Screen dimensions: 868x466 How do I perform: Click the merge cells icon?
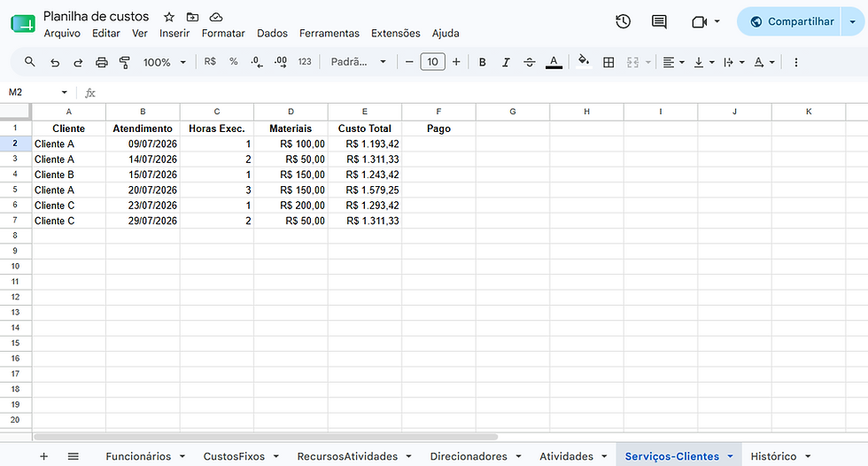click(632, 62)
